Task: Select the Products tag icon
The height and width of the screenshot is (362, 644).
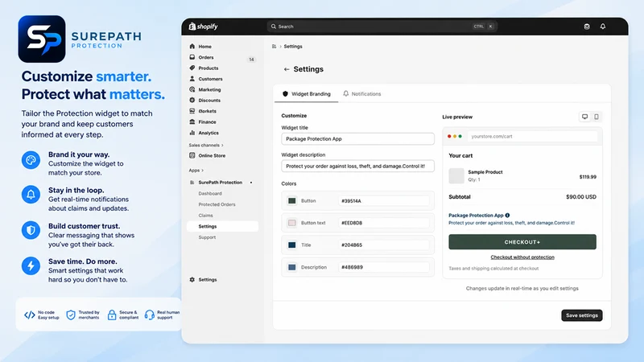Action: tap(192, 68)
